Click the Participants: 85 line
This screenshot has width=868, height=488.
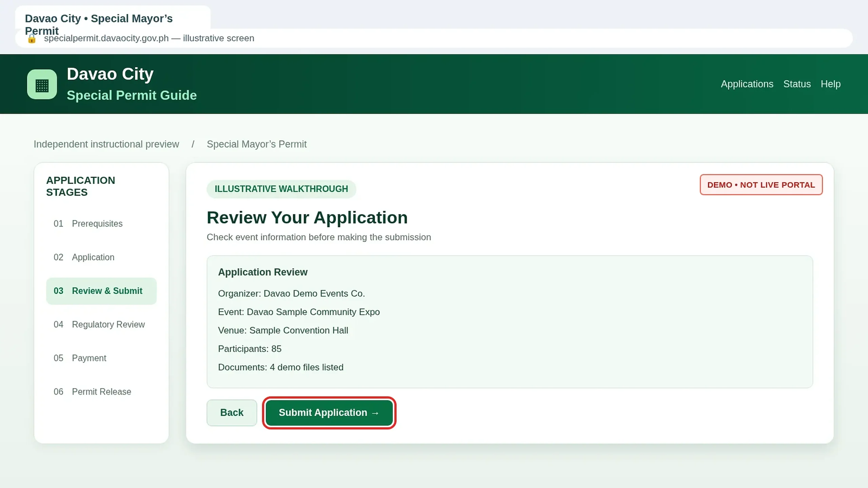coord(250,349)
